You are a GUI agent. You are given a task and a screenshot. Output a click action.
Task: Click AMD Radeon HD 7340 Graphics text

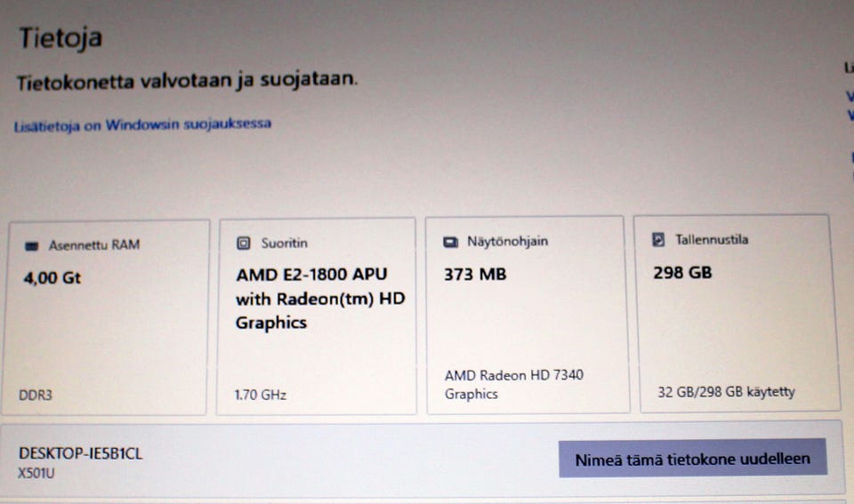[x=513, y=384]
